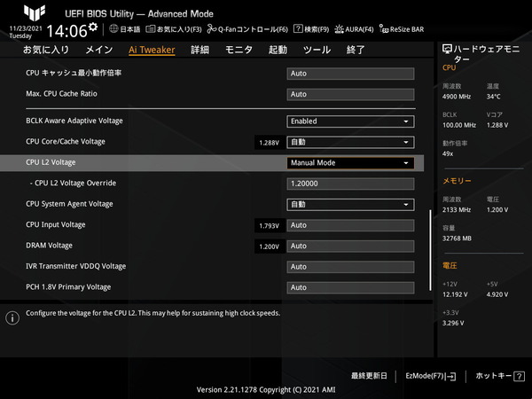Open the CPU Core/Cache Voltage dropdown
Viewport: 532px width, 399px height.
tap(350, 142)
